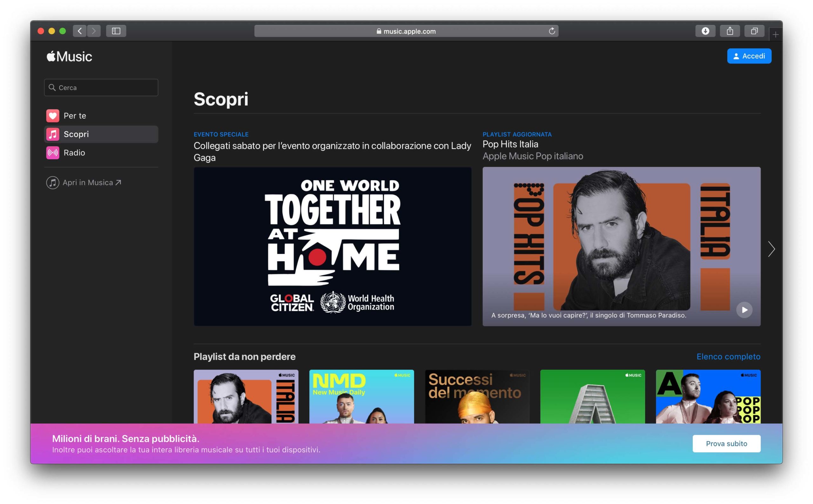Click the Radio broadcast icon
Screen dimensions: 813x504
click(x=53, y=153)
